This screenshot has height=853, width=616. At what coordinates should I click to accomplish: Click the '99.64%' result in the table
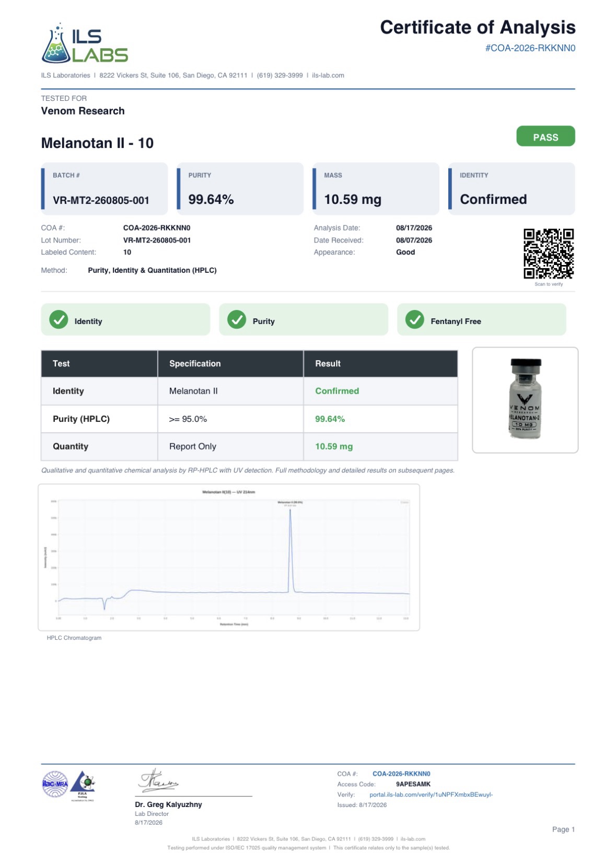pos(330,419)
